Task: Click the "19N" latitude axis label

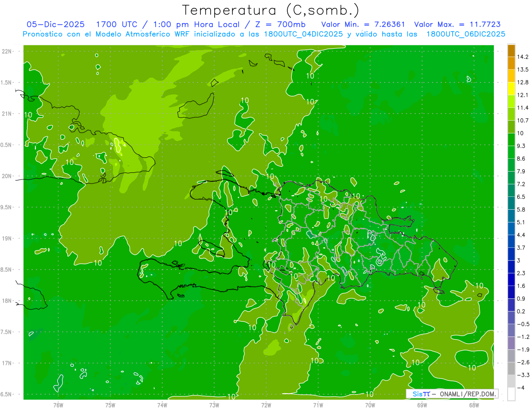Action: tap(7, 239)
